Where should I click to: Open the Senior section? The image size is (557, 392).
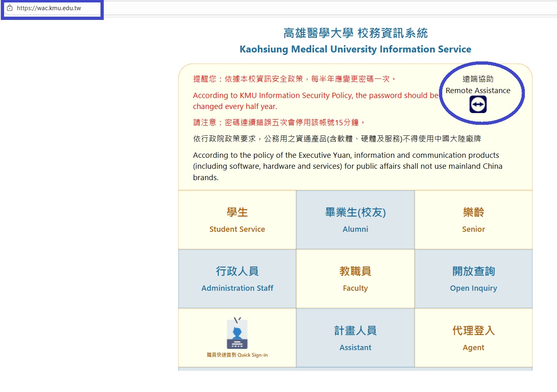click(473, 229)
